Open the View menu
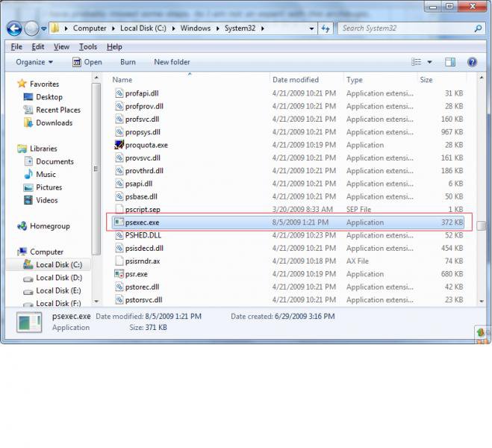Viewport: 492px width, 448px height. [61, 47]
